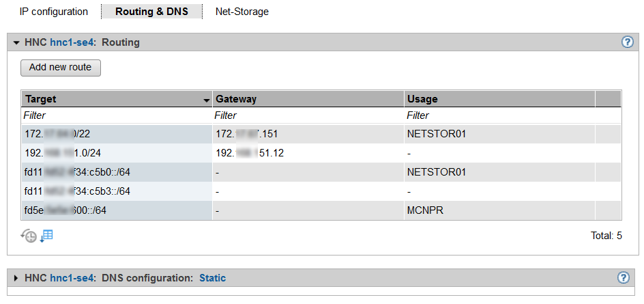Switch to the IP configuration tab

point(54,12)
